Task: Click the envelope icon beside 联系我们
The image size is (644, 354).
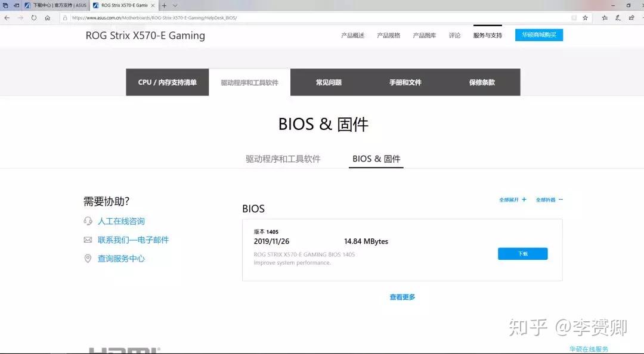Action: tap(88, 240)
